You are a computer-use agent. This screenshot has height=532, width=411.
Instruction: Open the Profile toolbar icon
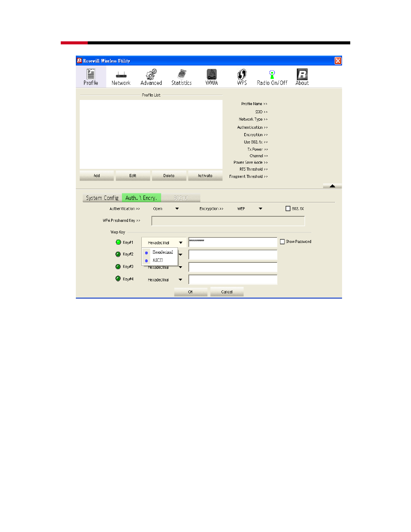click(91, 77)
